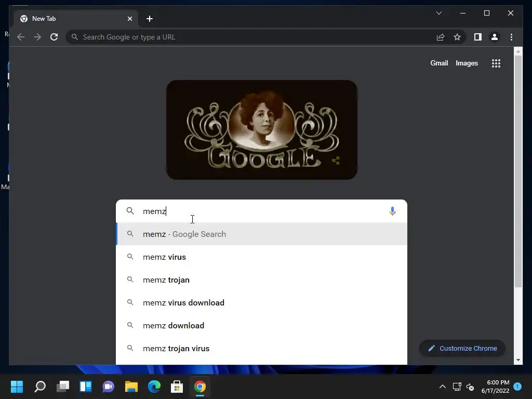Click the Customize Chrome button
Screen dimensions: 532x399
462,349
